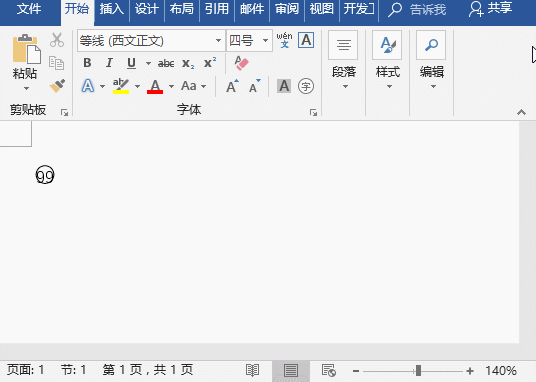Screen dimensions: 536x382
Task: Switch to the Layout (布局) tab
Action: pos(182,9)
